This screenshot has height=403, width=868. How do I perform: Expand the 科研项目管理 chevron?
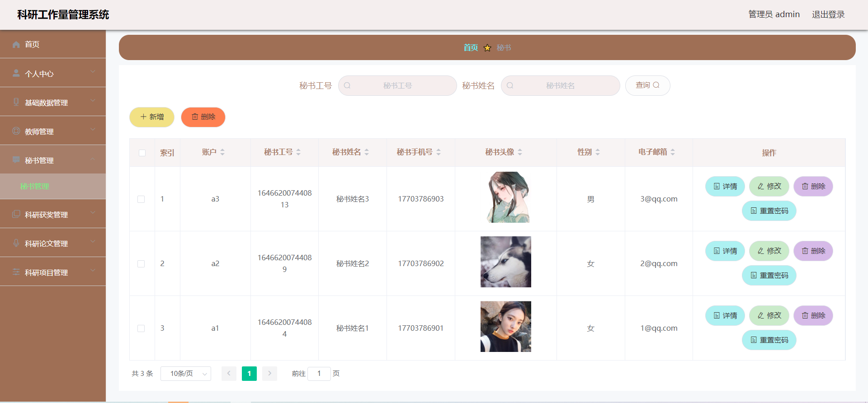93,270
